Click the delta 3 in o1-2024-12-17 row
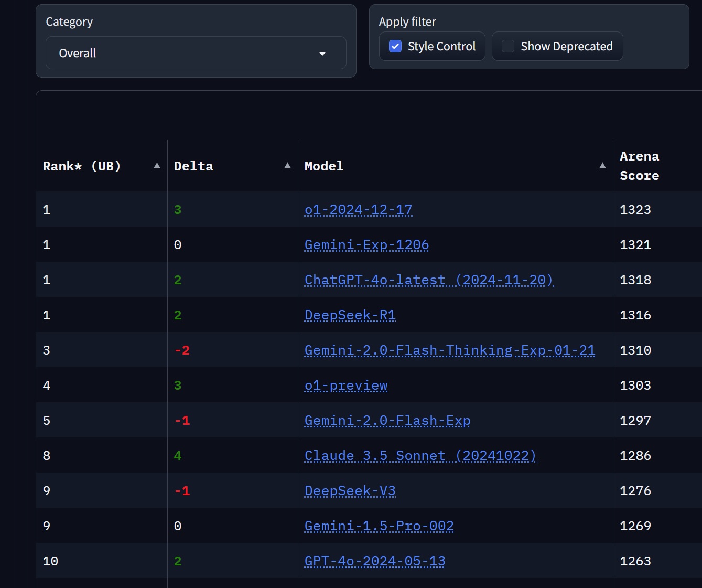 [178, 210]
